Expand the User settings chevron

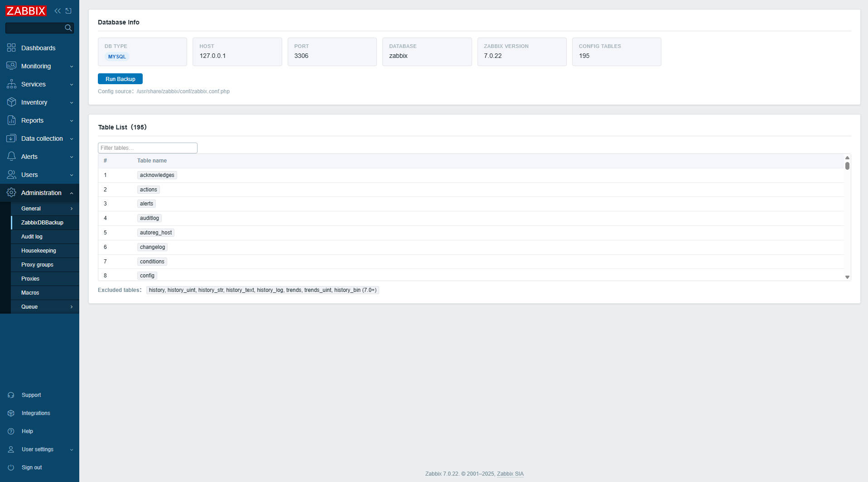click(72, 450)
